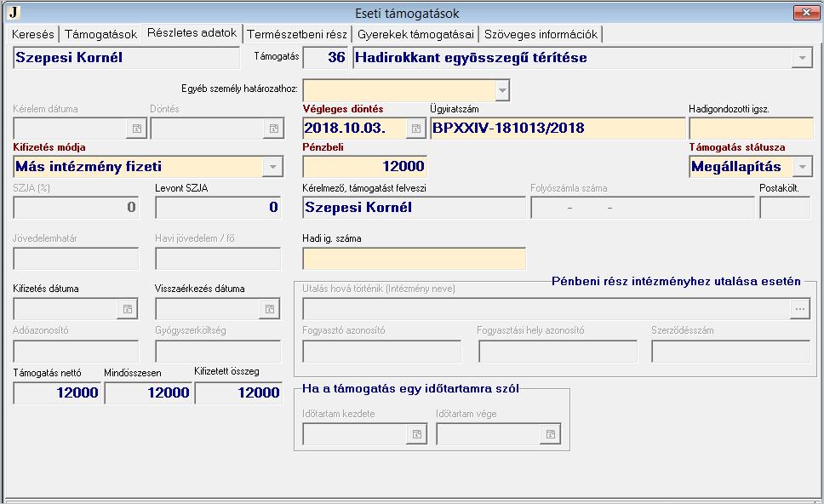The width and height of the screenshot is (824, 504).
Task: Click the Végleges döntés date field 2018.10.03.
Action: (x=355, y=129)
